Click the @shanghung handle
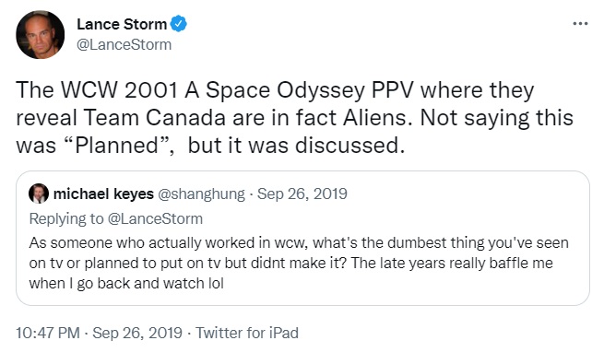The height and width of the screenshot is (364, 604). tap(201, 194)
